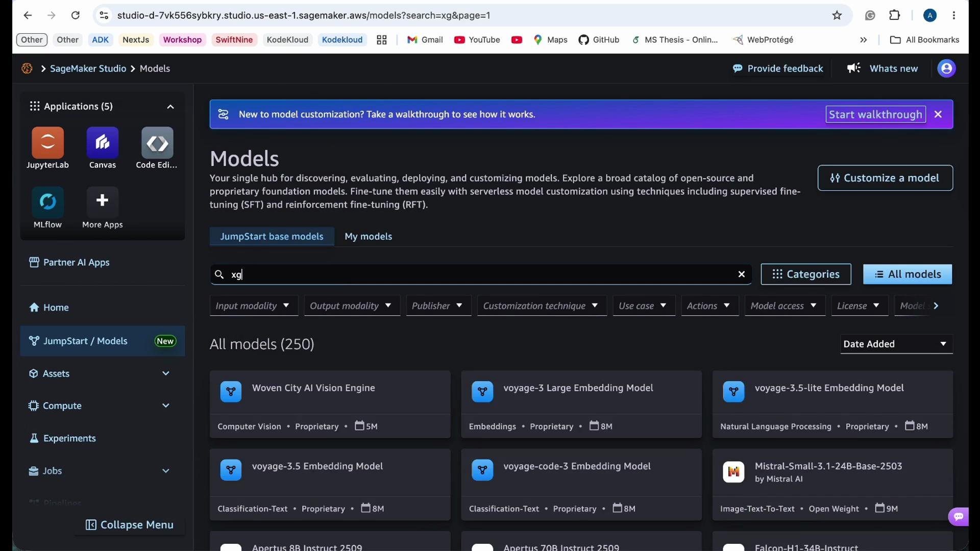Open Customization technique filter dropdown
The image size is (980, 551).
tap(542, 306)
